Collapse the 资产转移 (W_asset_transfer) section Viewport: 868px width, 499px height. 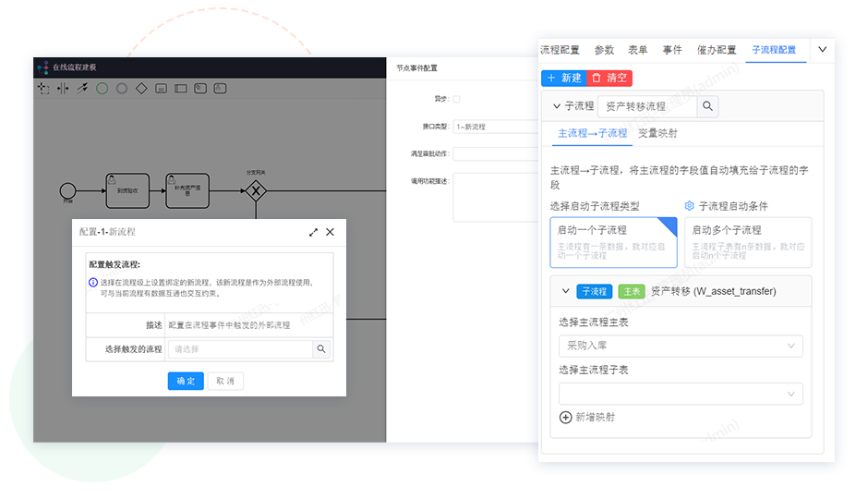click(x=566, y=291)
